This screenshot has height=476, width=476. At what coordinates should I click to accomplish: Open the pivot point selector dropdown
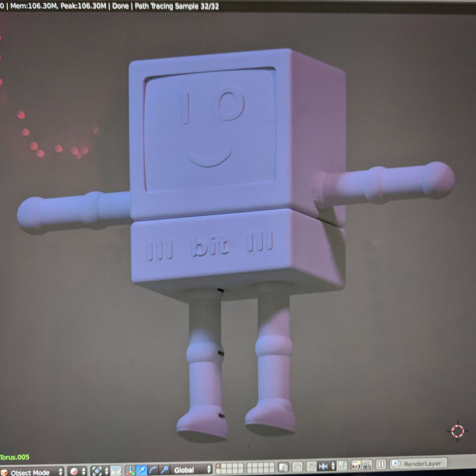tap(100, 471)
